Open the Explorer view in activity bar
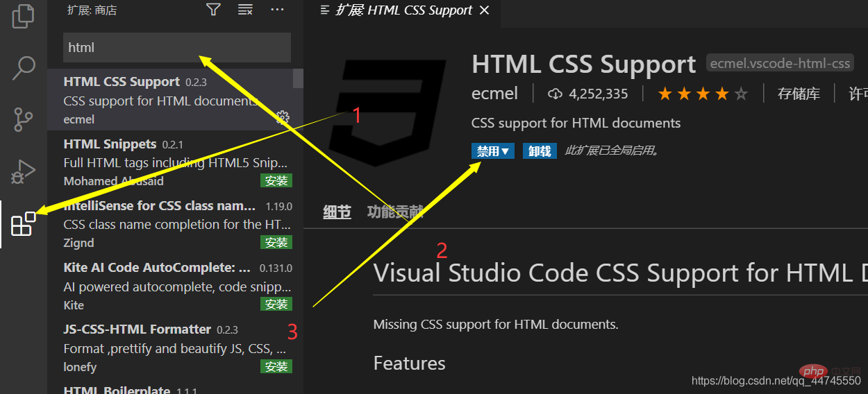This screenshot has width=868, height=394. (x=23, y=15)
